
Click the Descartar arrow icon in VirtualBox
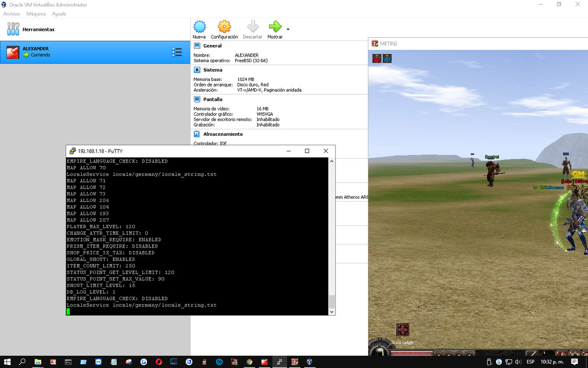[x=253, y=27]
